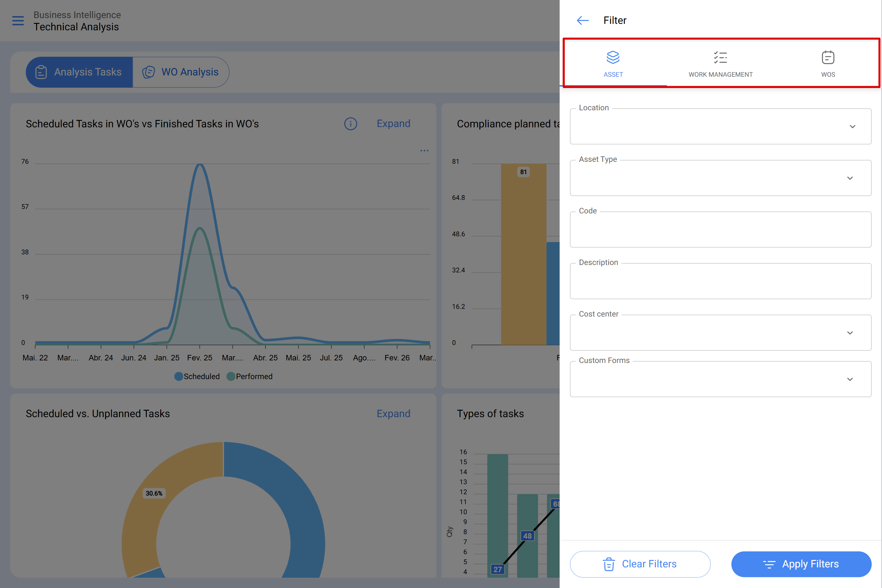
Task: Click the back arrow in Filter panel
Action: click(x=583, y=20)
